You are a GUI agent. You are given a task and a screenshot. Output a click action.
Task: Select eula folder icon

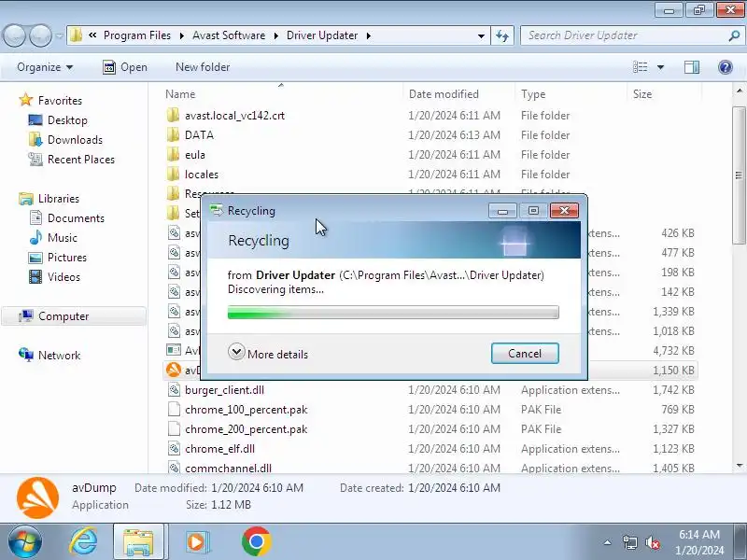pyautogui.click(x=174, y=154)
